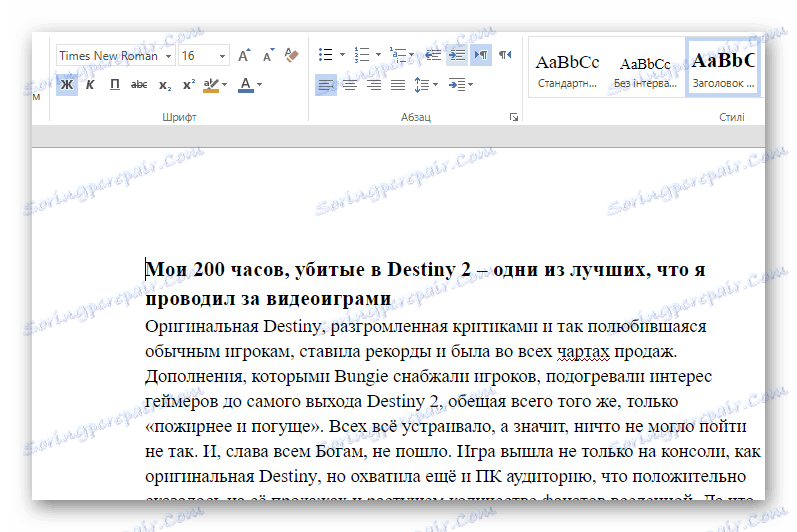This screenshot has height=532, width=797.
Task: Apply subscript formatting
Action: [x=164, y=85]
